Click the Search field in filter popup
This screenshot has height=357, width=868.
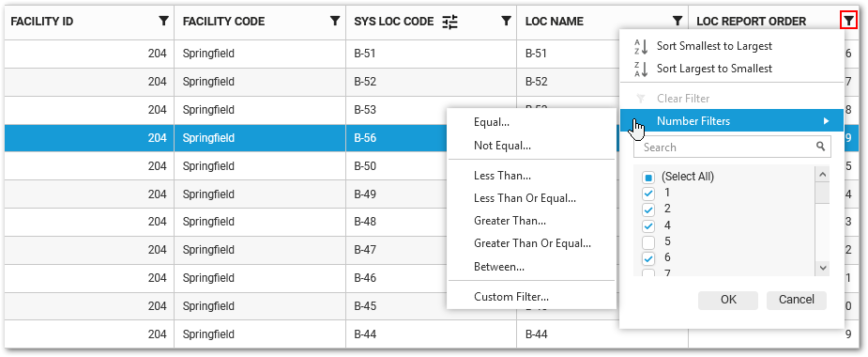point(732,147)
